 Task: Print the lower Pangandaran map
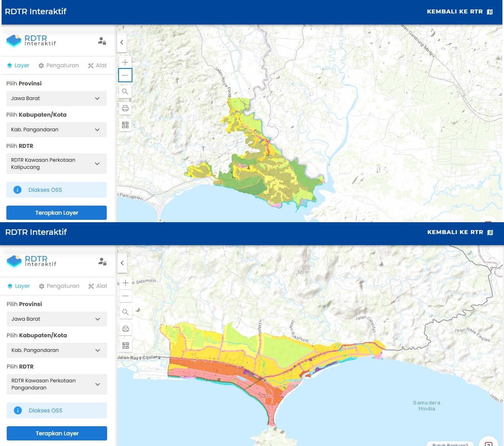125,329
